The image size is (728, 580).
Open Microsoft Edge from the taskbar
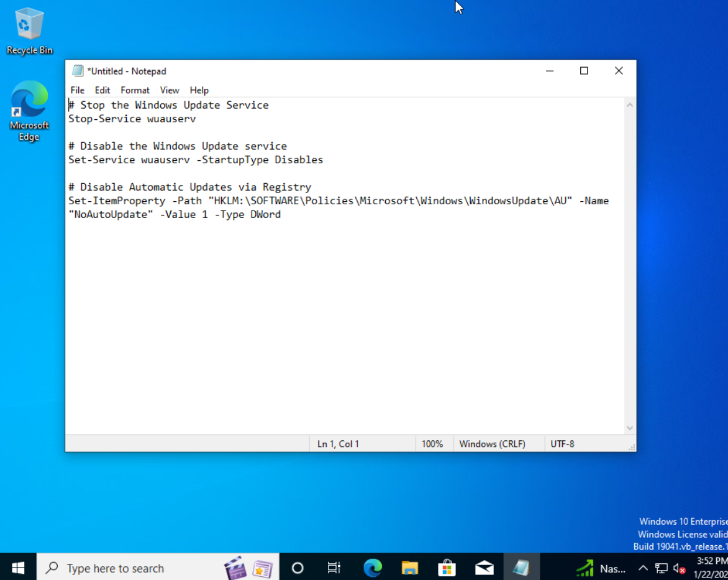click(x=372, y=568)
